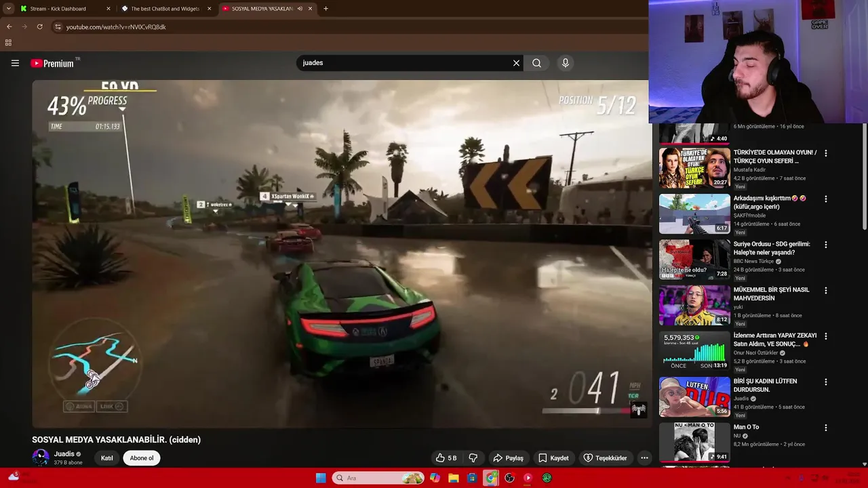
Task: Close the SOSYAL MEDYA YASAKLAN tab
Action: point(311,9)
